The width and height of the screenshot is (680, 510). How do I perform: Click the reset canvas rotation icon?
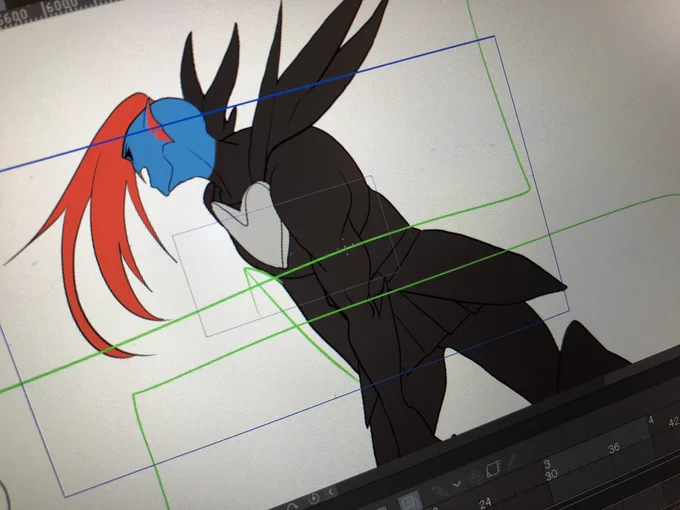(314, 498)
